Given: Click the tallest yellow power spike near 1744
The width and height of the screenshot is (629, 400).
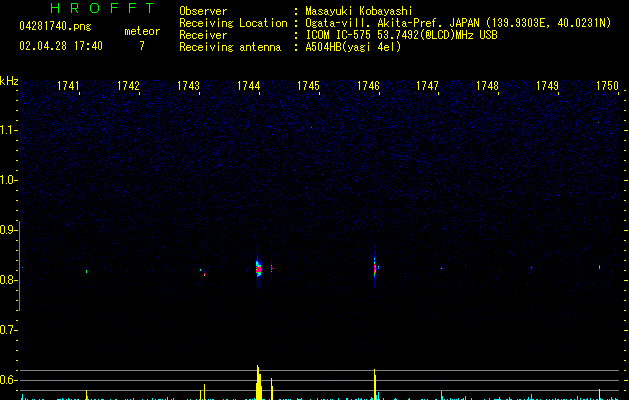Looking at the screenshot, I should [259, 382].
